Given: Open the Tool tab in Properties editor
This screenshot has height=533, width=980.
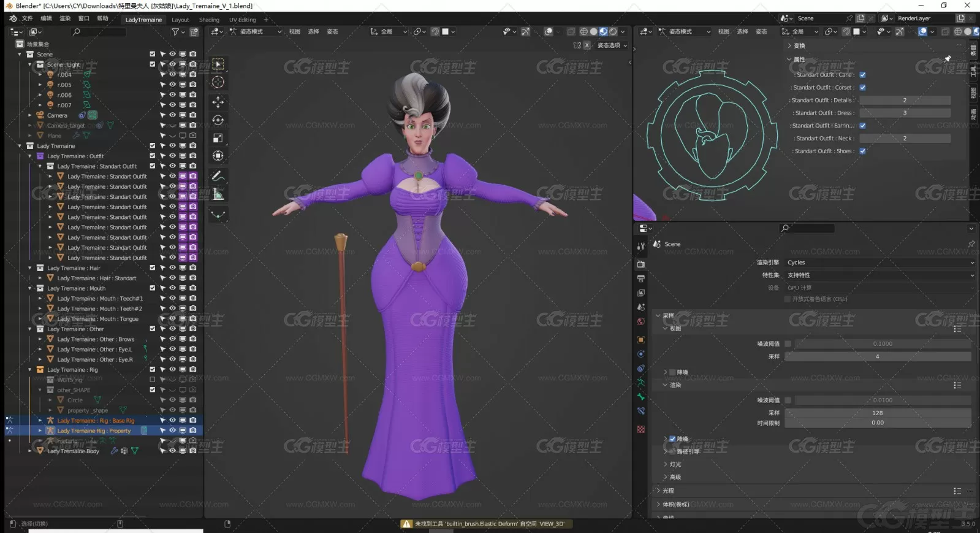Looking at the screenshot, I should (x=641, y=246).
